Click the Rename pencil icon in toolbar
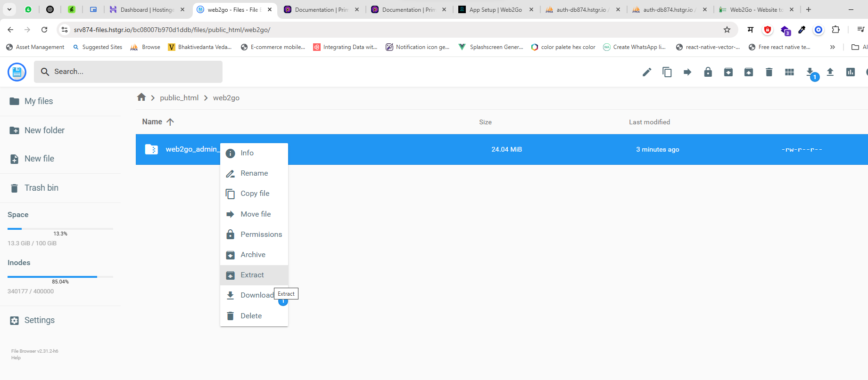 point(647,72)
